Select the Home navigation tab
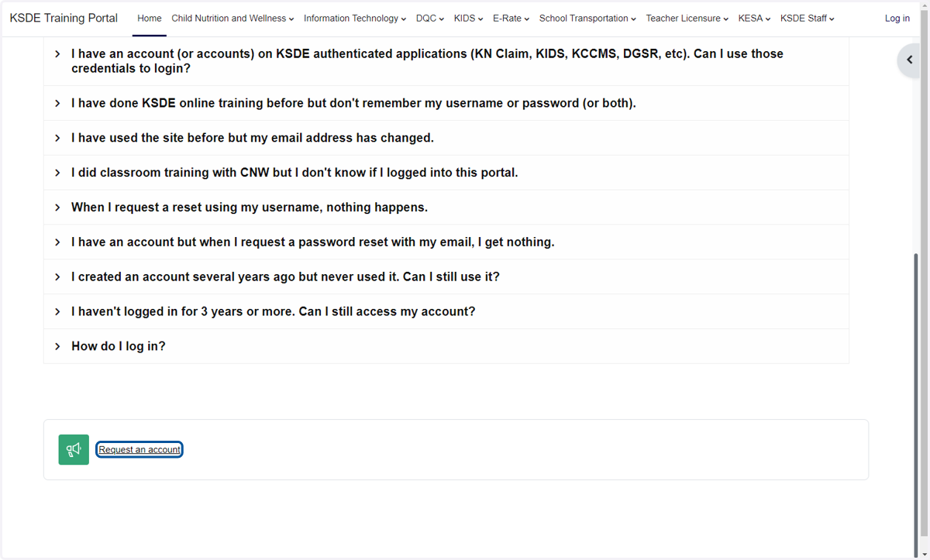Viewport: 930px width, 560px height. [150, 19]
